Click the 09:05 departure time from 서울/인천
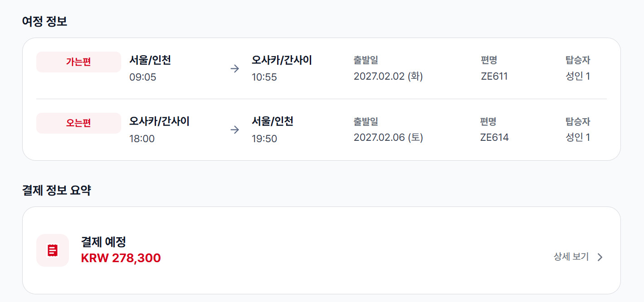 (x=142, y=77)
